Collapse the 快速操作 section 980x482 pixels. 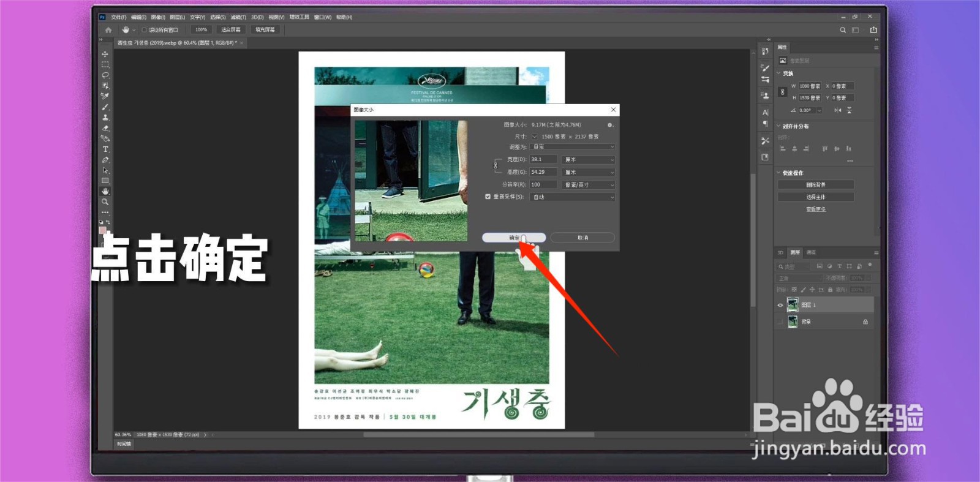[x=779, y=173]
